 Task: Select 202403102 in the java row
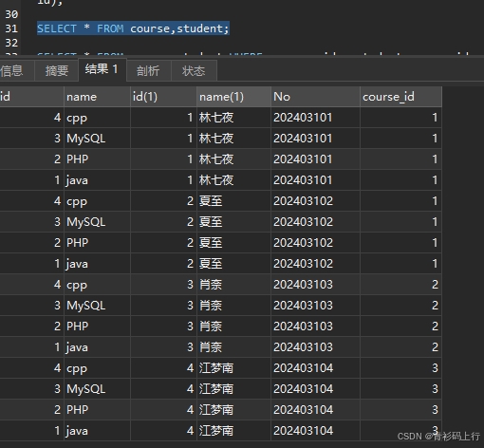tap(315, 264)
